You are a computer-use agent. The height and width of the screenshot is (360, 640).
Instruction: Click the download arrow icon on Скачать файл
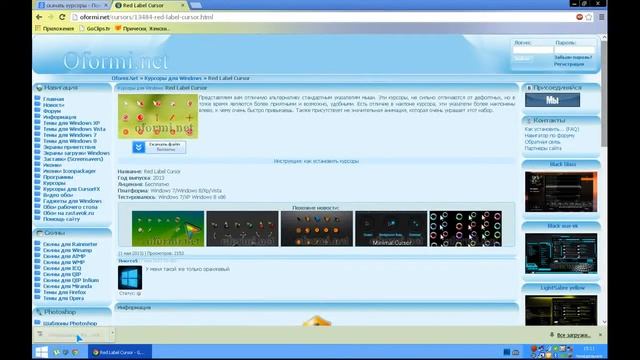coord(138,147)
